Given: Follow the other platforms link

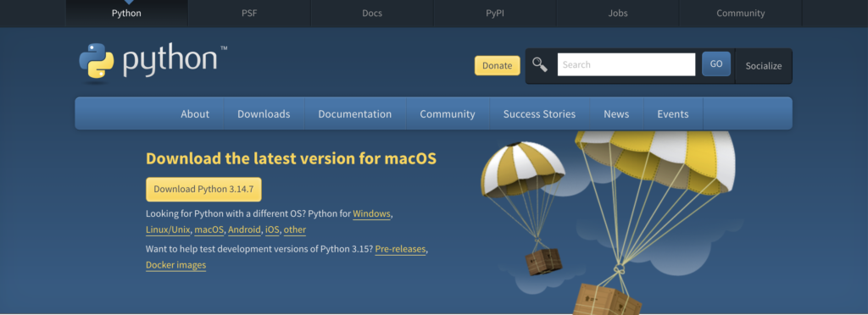Looking at the screenshot, I should click(294, 229).
